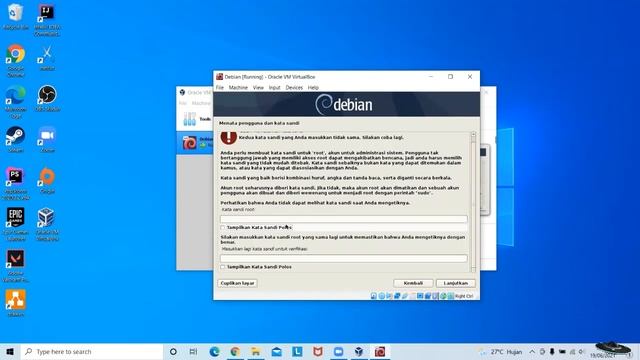Open the Devices menu
The height and width of the screenshot is (360, 640).
click(294, 87)
